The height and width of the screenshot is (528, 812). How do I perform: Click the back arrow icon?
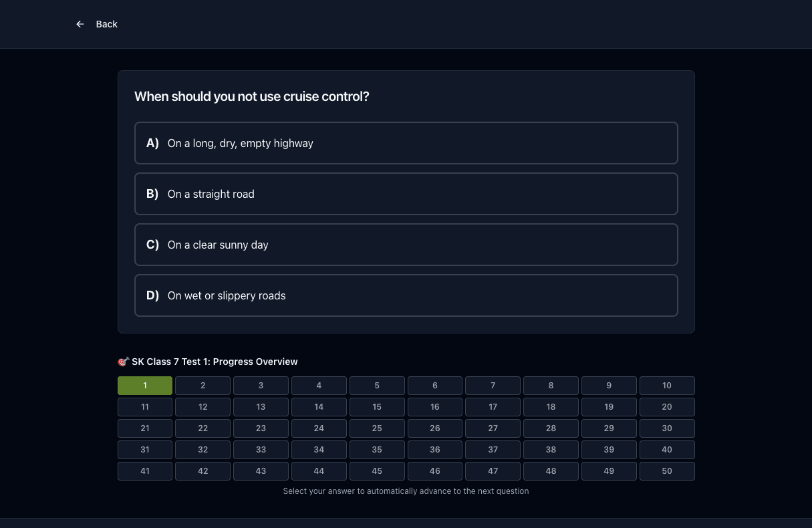click(x=80, y=24)
